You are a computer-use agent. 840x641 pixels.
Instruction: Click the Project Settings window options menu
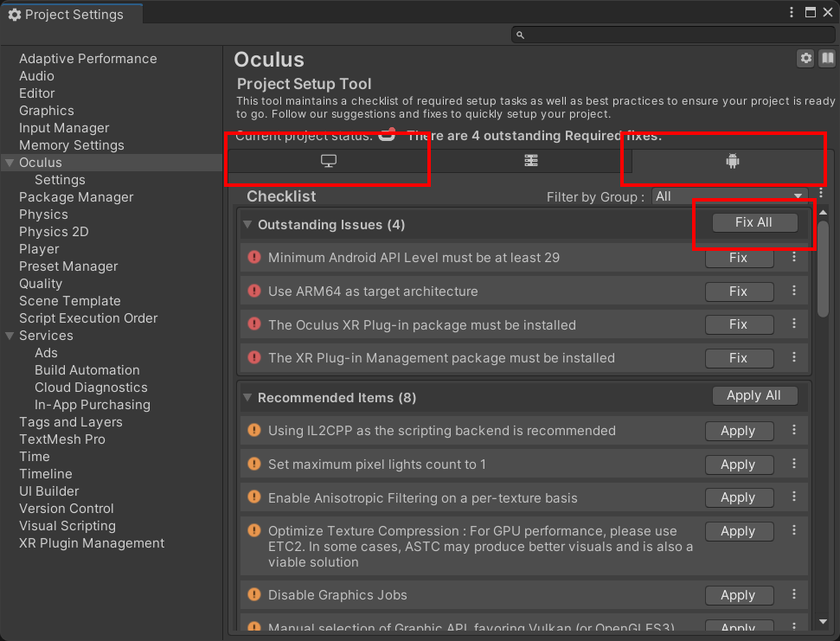click(792, 13)
